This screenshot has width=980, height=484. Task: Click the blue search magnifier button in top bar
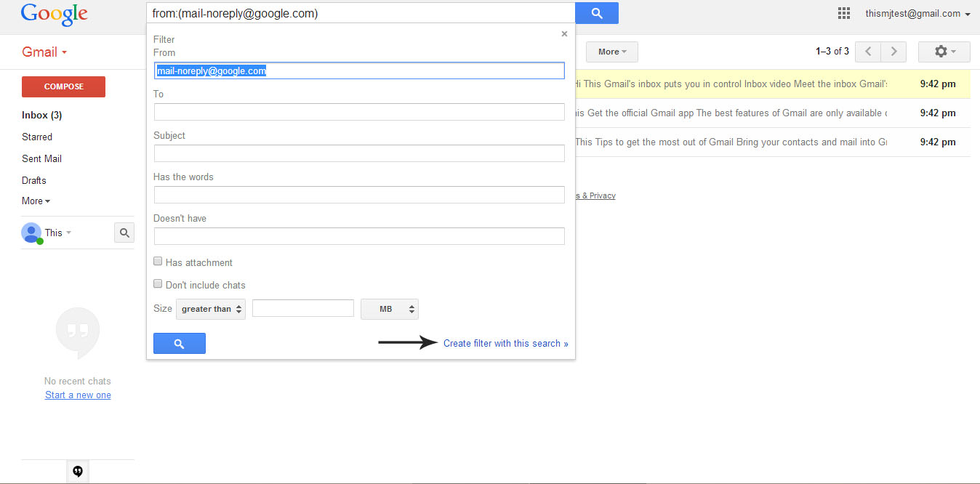(x=597, y=13)
